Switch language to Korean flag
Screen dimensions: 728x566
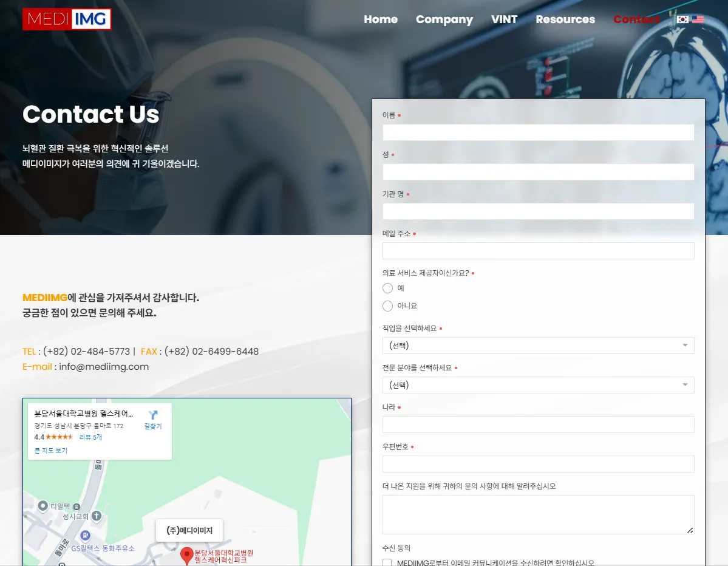pos(682,19)
